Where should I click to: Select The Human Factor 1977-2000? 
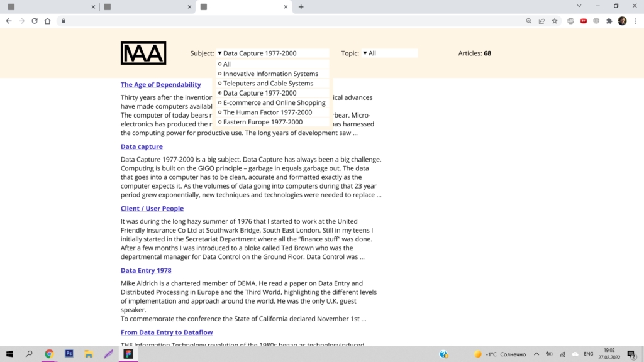click(273, 112)
